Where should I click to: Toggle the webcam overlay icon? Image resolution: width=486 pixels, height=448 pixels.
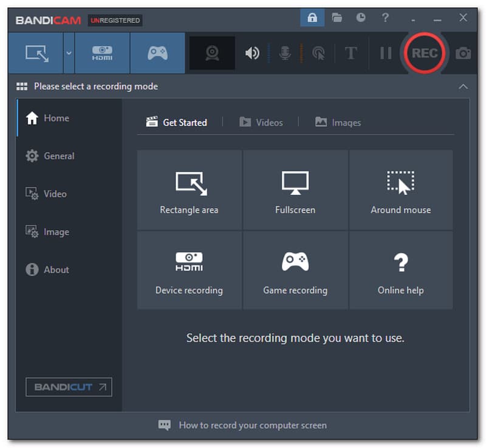(212, 53)
